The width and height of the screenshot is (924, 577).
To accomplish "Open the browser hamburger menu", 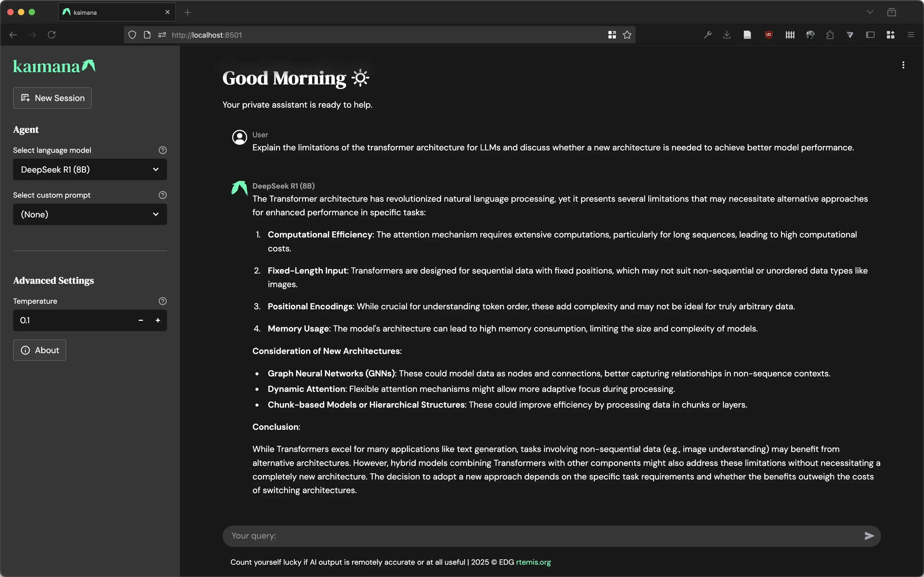I will (x=911, y=35).
